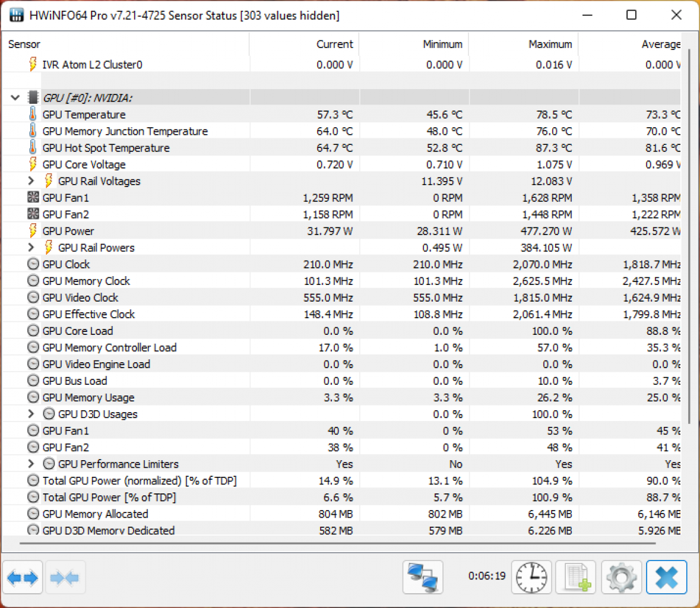Click the 0:06:19 elapsed time display
This screenshot has height=608, width=700.
[x=487, y=576]
